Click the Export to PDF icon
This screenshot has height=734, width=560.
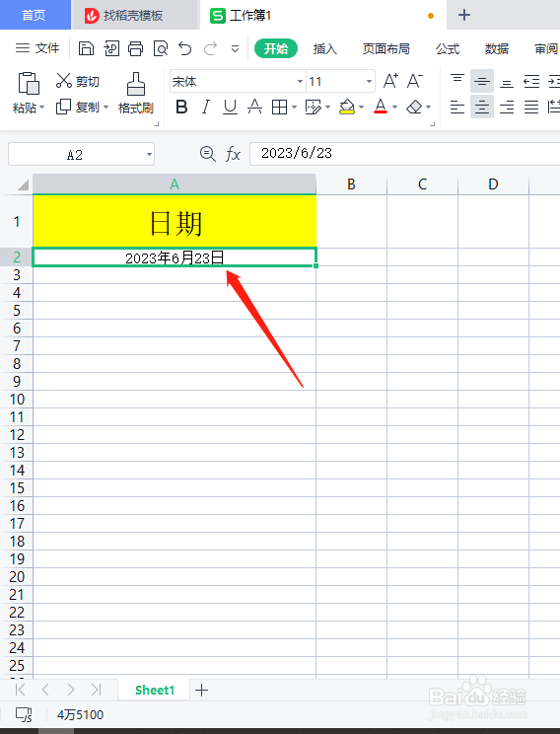click(x=111, y=48)
